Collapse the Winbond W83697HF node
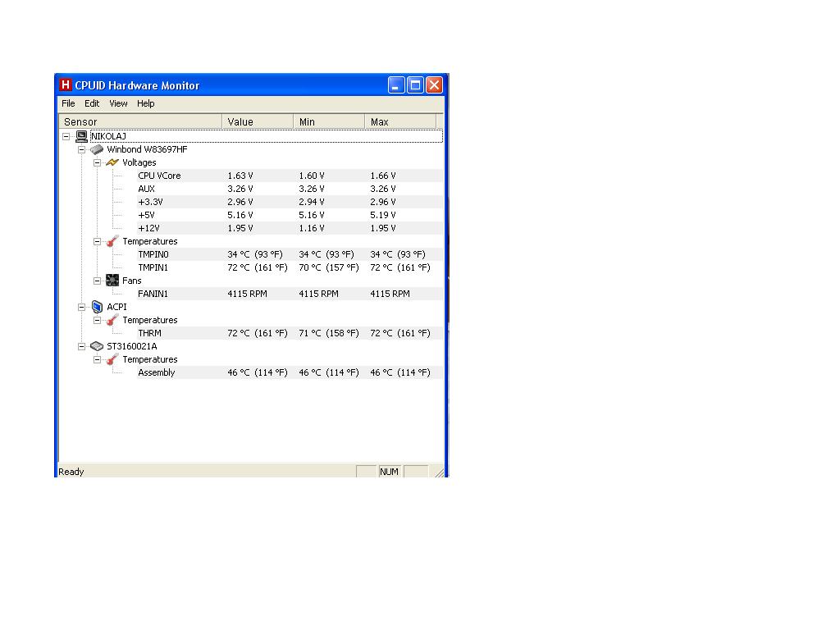This screenshot has width=840, height=630. [x=81, y=149]
